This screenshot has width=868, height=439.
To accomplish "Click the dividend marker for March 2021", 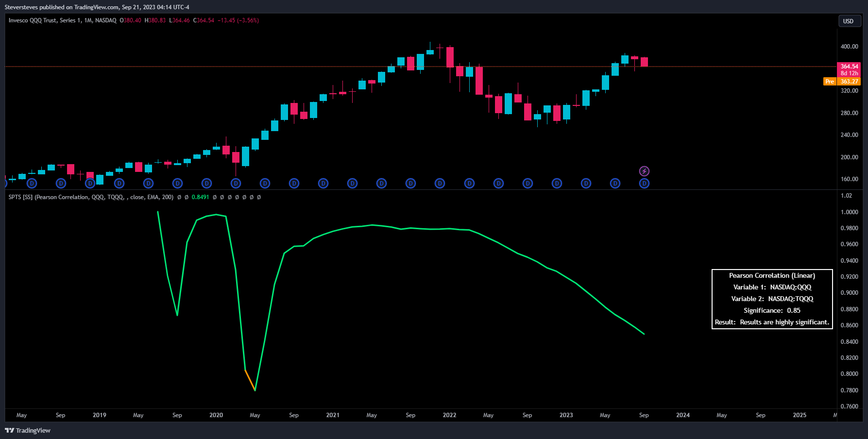I will (x=352, y=183).
